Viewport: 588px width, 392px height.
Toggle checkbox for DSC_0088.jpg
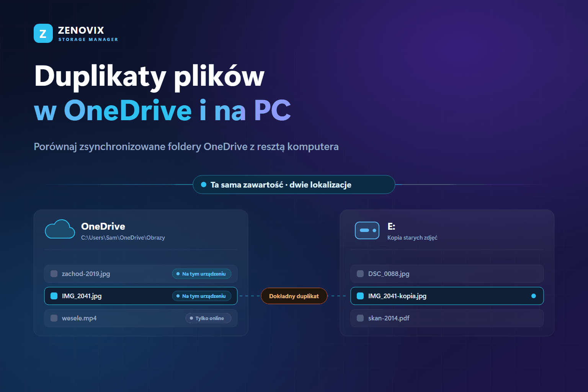click(x=360, y=274)
